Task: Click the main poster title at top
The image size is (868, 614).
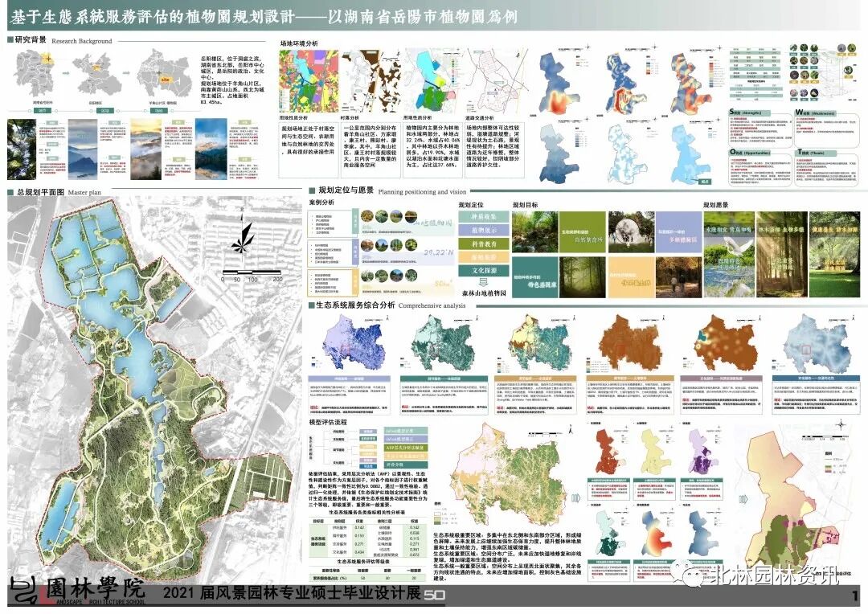Action: (264, 16)
